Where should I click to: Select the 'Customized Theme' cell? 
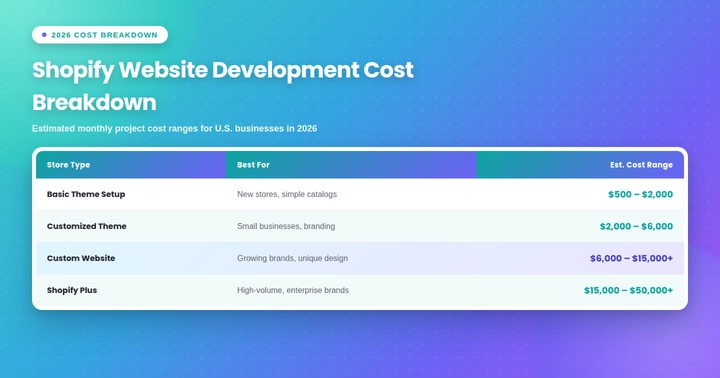coord(131,226)
